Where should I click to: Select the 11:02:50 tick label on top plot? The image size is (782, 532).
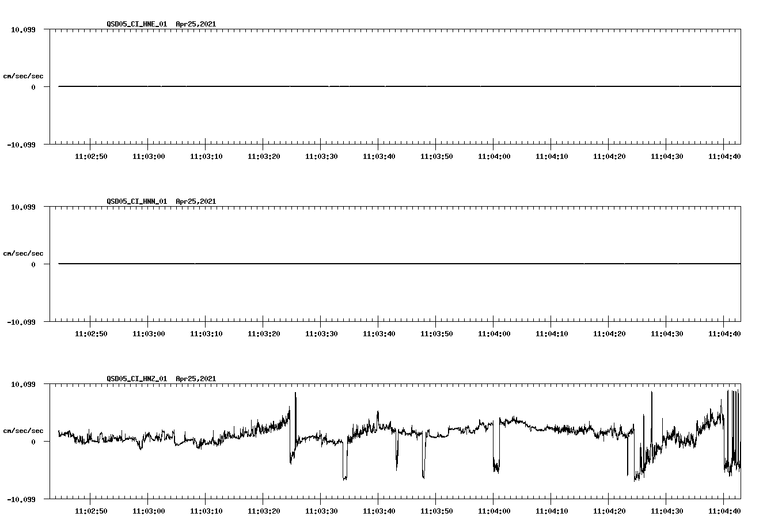[x=90, y=155]
